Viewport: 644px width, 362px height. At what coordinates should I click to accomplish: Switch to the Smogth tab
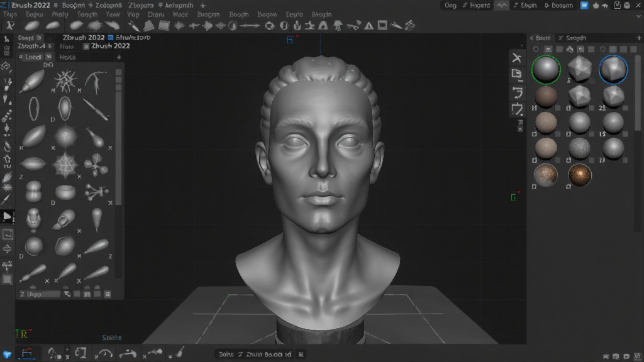pos(576,38)
